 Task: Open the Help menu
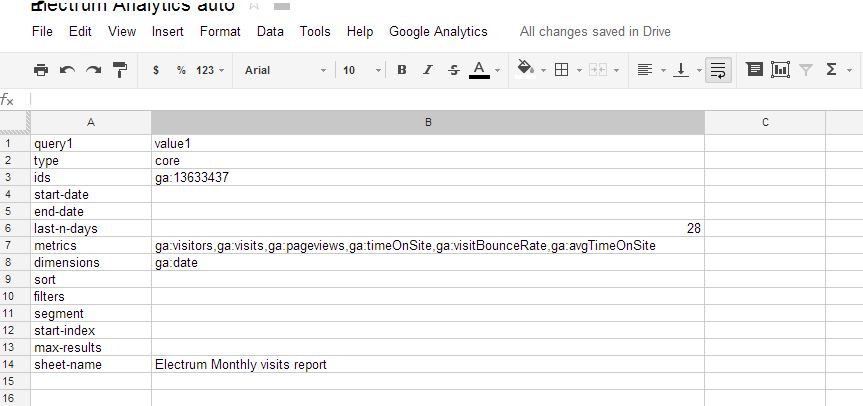tap(360, 31)
